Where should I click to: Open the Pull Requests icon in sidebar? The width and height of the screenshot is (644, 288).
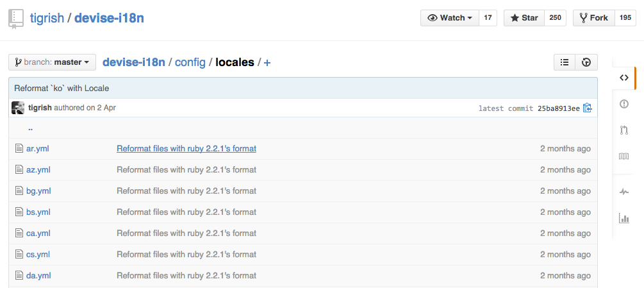pos(624,130)
